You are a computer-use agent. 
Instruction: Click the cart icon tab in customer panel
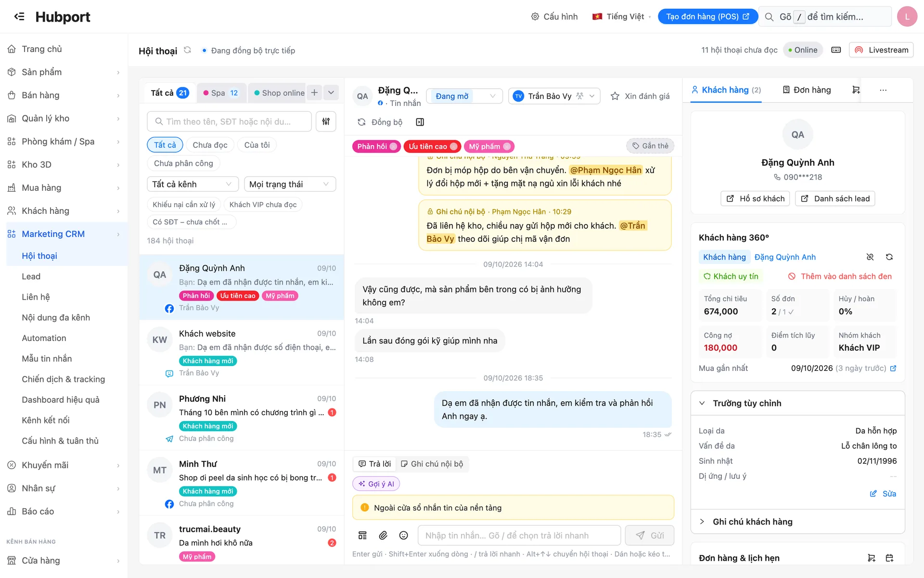[x=856, y=90]
